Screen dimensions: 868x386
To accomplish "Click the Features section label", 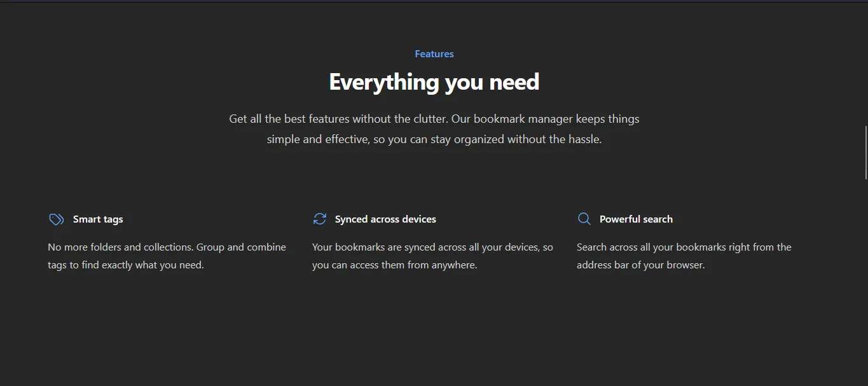I will pos(434,53).
